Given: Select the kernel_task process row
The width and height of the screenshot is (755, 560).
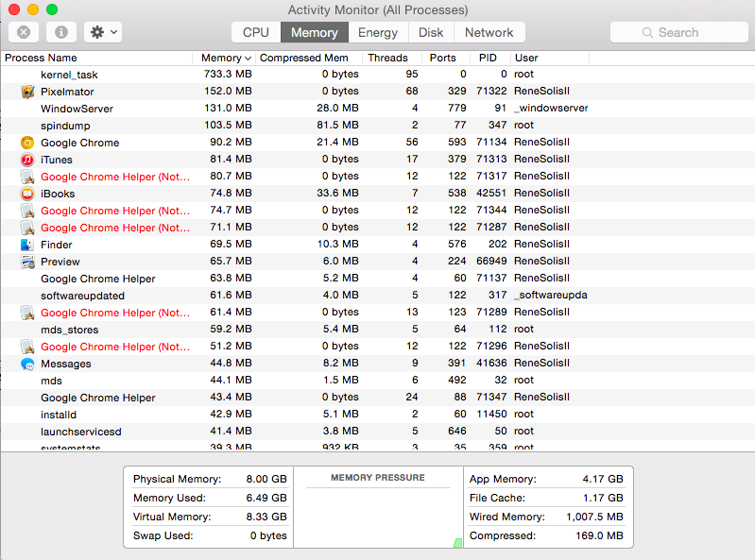Looking at the screenshot, I should coord(378,75).
